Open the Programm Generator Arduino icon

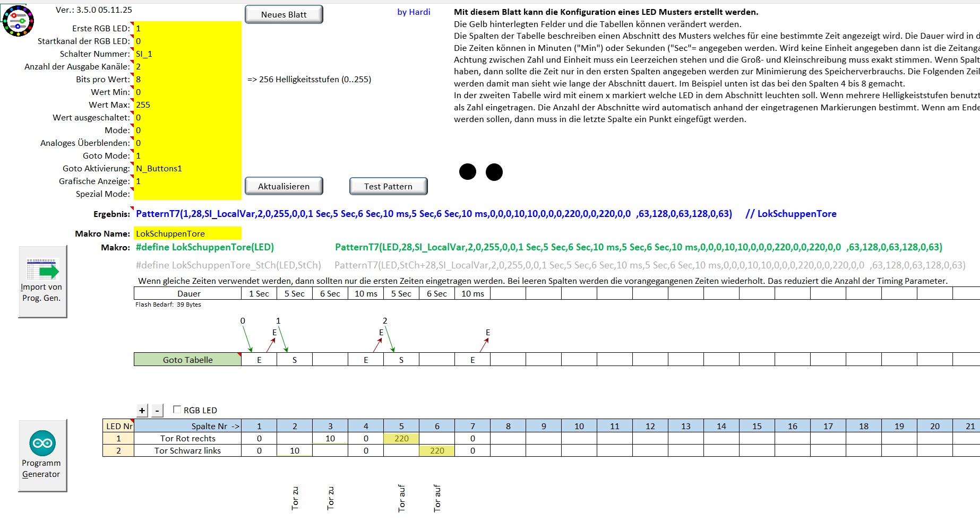[x=42, y=443]
